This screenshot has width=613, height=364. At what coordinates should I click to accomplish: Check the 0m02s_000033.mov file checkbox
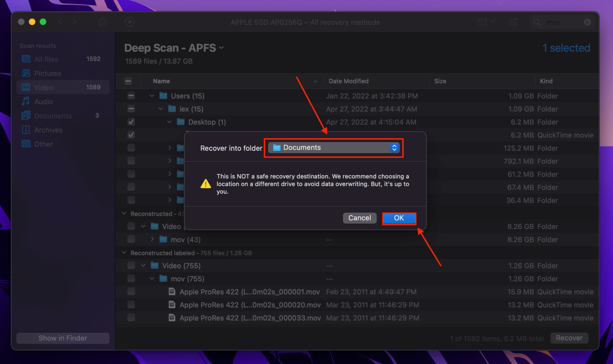131,318
